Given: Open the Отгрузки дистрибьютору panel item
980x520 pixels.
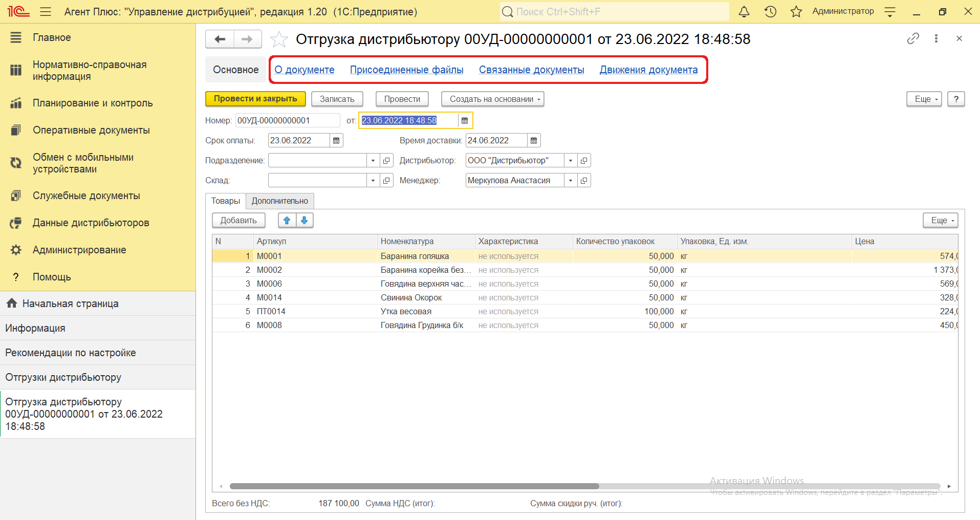Looking at the screenshot, I should click(98, 377).
